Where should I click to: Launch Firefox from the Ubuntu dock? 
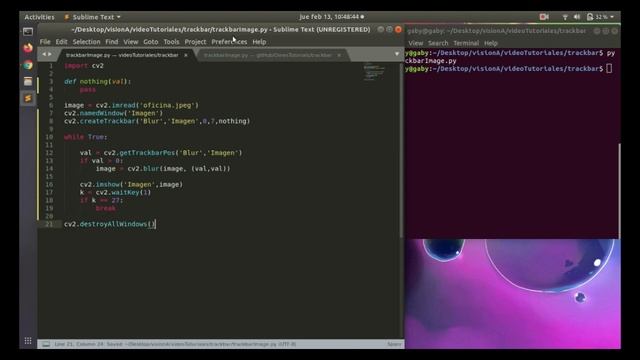point(28,48)
